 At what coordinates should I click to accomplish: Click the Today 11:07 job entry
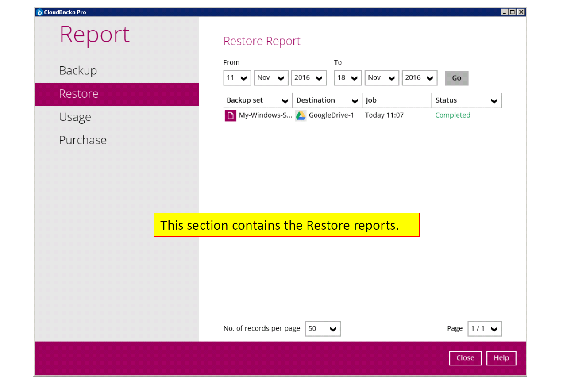click(384, 115)
